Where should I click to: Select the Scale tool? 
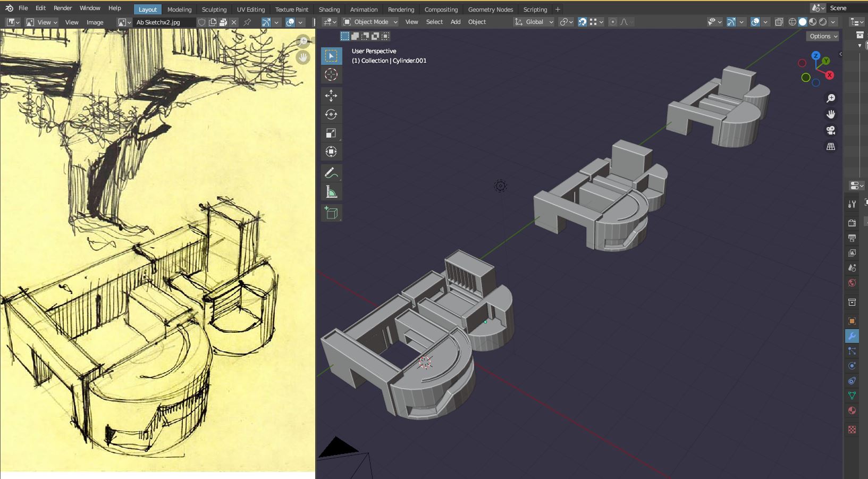coord(331,133)
